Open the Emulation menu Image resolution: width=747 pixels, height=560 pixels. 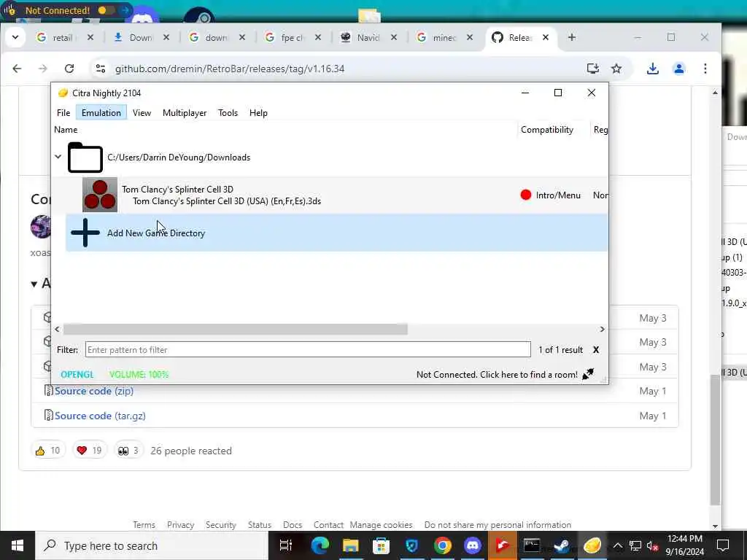[x=101, y=113]
